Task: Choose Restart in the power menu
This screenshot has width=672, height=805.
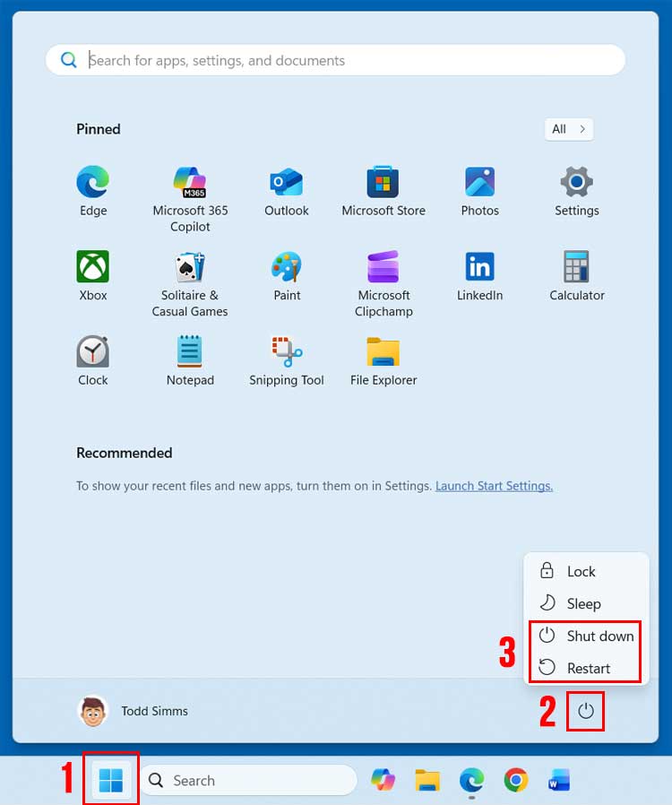Action: 586,668
